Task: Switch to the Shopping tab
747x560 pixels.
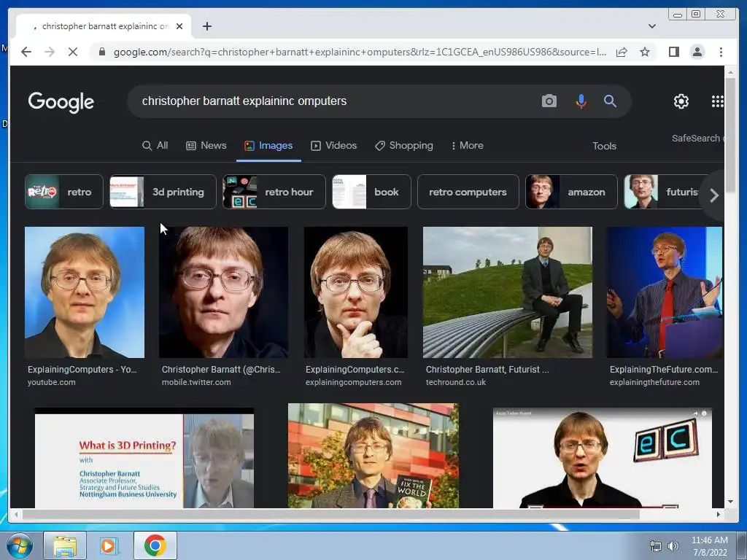Action: [404, 146]
